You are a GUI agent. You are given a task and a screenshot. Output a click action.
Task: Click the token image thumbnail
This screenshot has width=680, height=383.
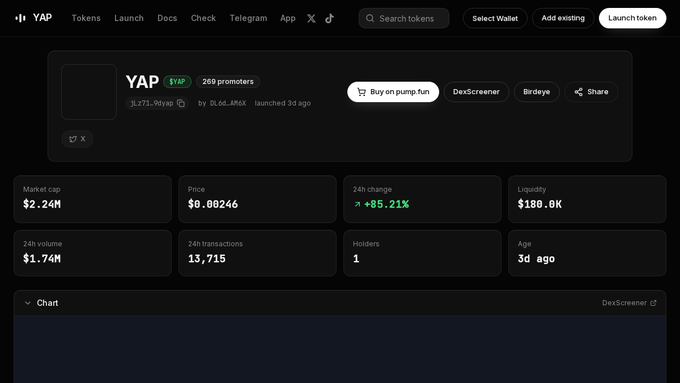(89, 92)
